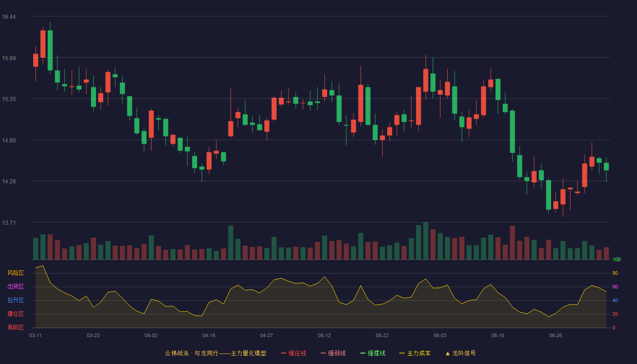Click the magenta 60 indicator axis value

coord(615,287)
